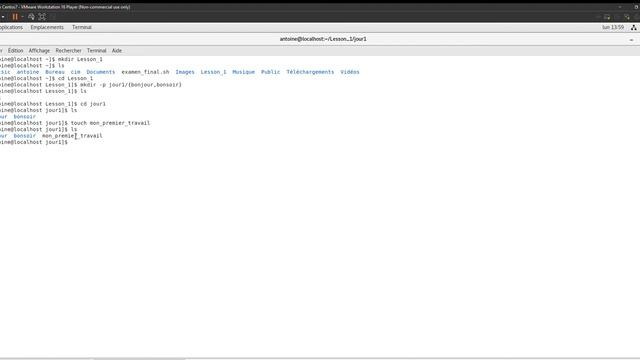Click the Bureau folder name in ls output
Image resolution: width=640 pixels, height=360 pixels.
pyautogui.click(x=55, y=72)
